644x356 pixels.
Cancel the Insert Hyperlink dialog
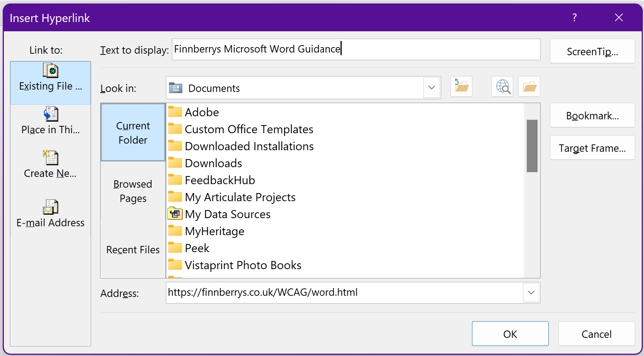click(x=597, y=334)
